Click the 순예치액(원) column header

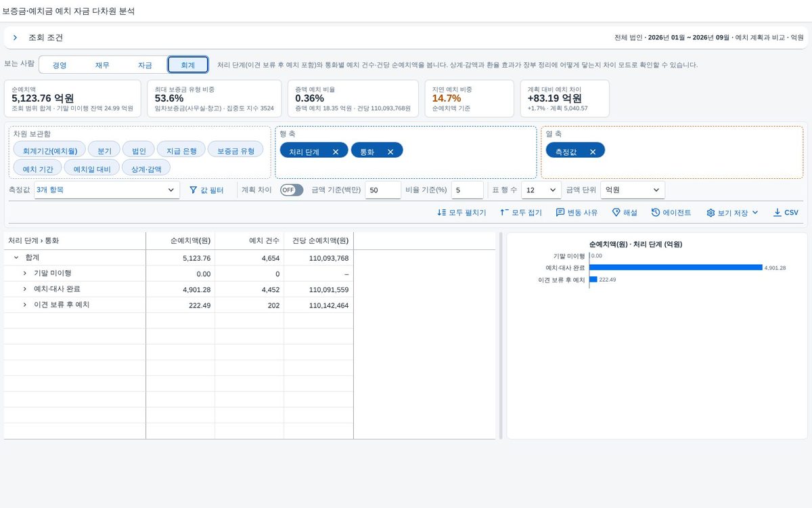point(181,240)
